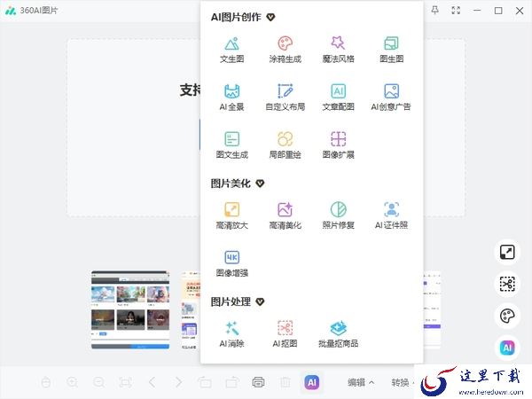Click the enlarge arrow floating button
This screenshot has width=532, height=399.
[507, 252]
